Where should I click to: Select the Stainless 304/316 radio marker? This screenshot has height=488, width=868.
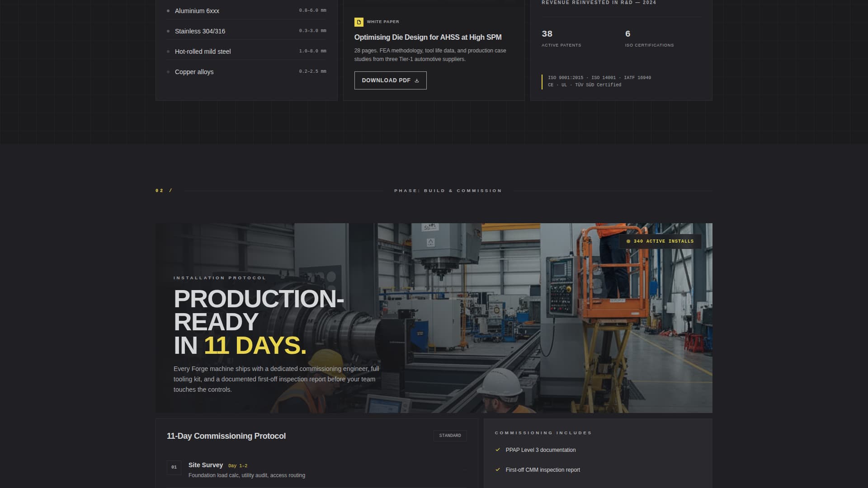point(169,31)
